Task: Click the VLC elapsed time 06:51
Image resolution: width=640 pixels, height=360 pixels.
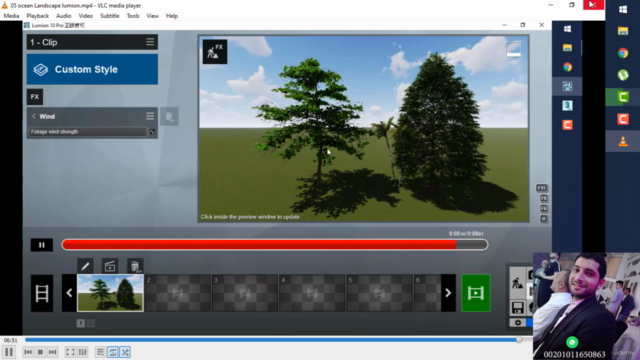Action: [11, 340]
